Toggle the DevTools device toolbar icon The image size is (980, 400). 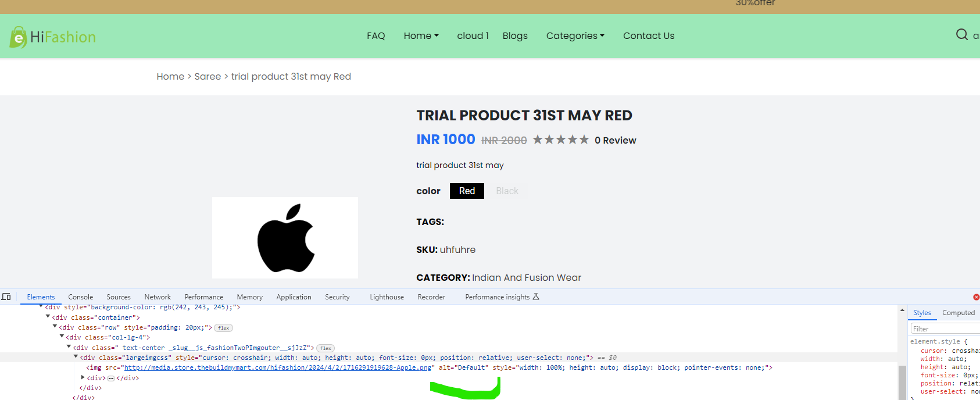(x=6, y=297)
